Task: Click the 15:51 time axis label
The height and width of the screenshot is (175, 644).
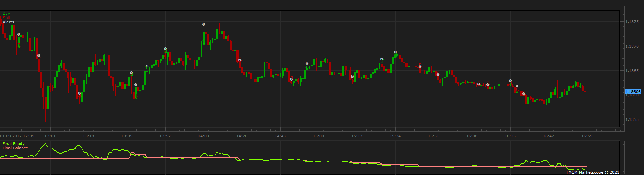Action: coord(433,136)
